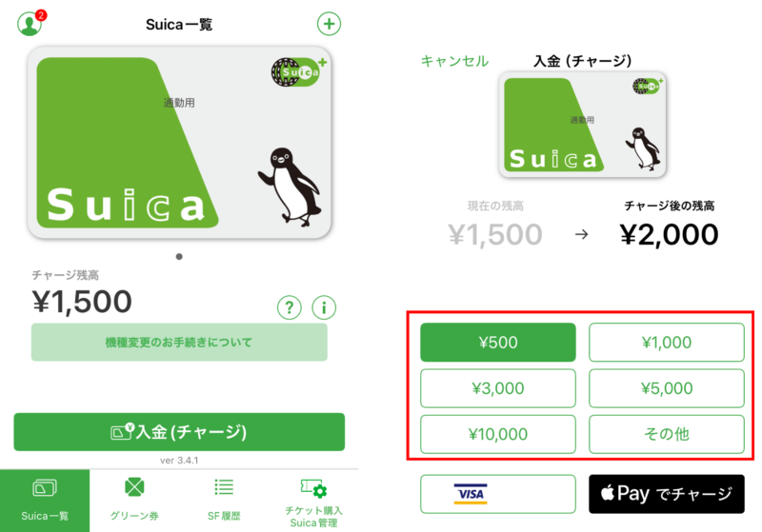Viewport: 762px width, 532px height.
Task: Choose the ¥10,000 charge amount
Action: [x=498, y=434]
